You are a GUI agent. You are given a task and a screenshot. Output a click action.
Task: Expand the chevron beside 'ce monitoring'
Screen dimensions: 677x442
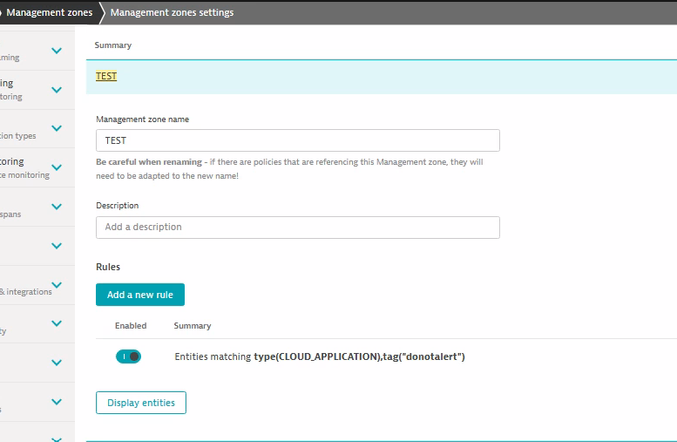57,167
